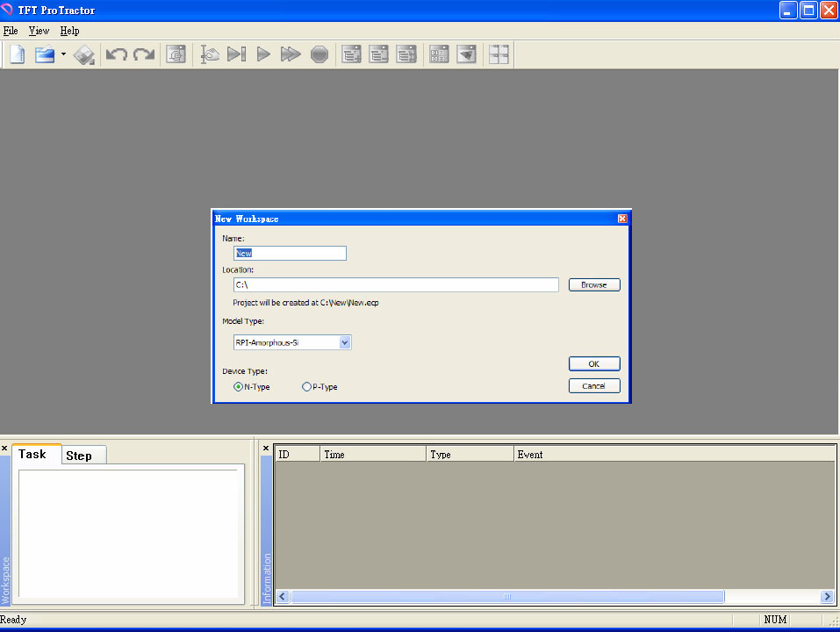Select the P-Type device radio button

306,386
